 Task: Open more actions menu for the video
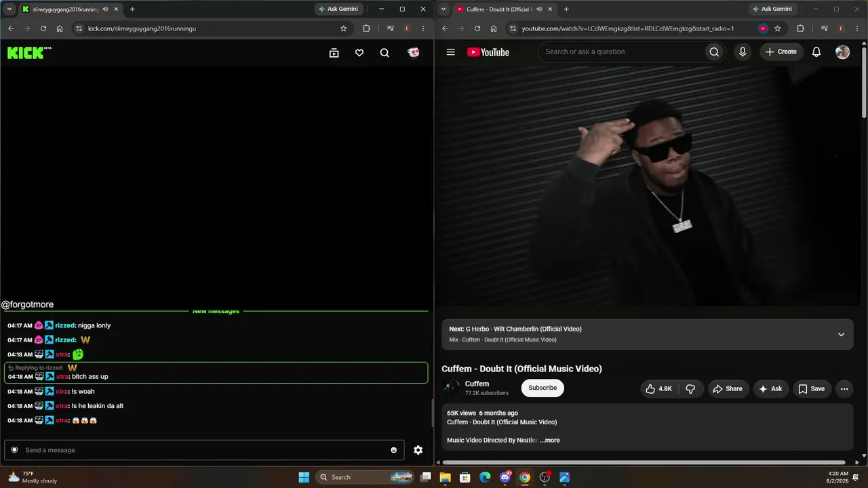(844, 388)
